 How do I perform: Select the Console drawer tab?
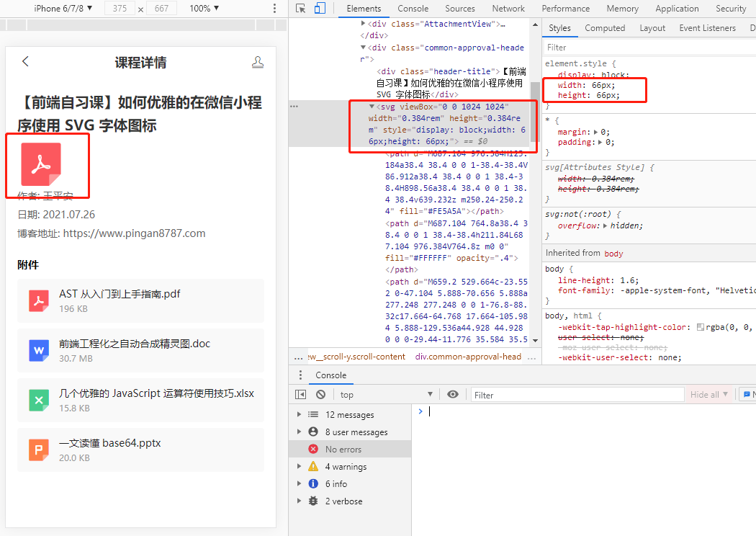330,375
